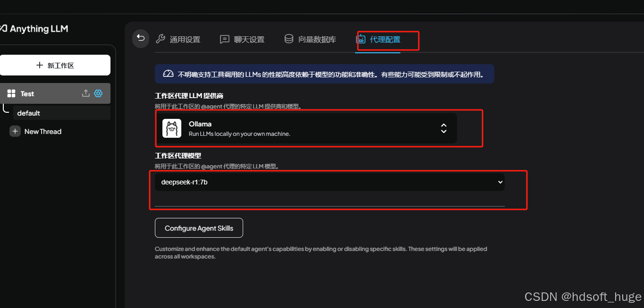Viewport: 644px width, 308px height.
Task: Click the robot icon of 代理配置
Action: coord(361,39)
